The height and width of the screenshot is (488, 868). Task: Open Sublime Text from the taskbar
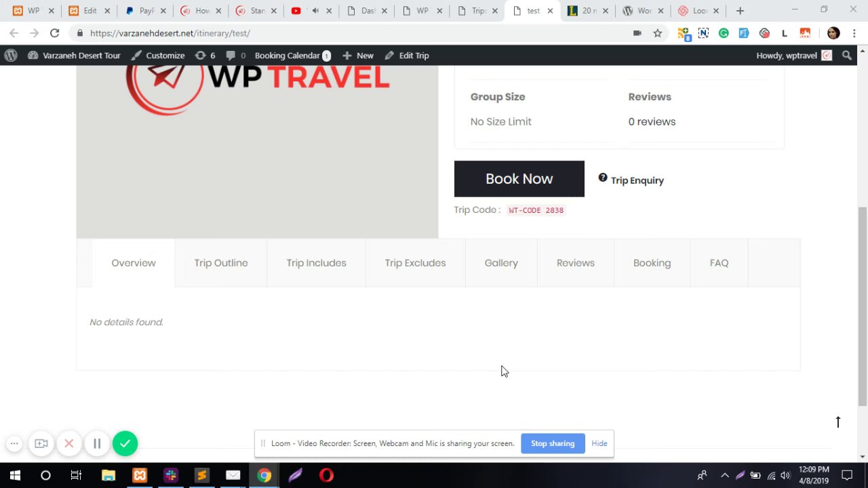click(201, 475)
